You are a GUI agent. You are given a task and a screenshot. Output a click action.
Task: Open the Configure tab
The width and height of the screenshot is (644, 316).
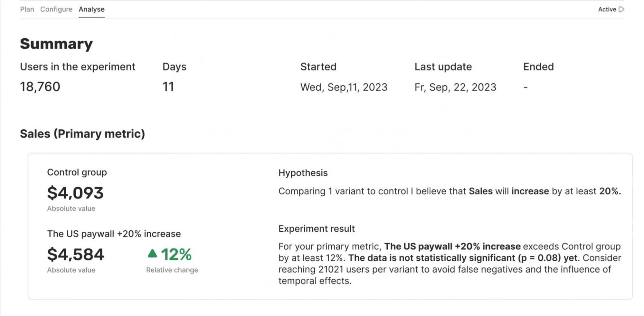pyautogui.click(x=56, y=9)
